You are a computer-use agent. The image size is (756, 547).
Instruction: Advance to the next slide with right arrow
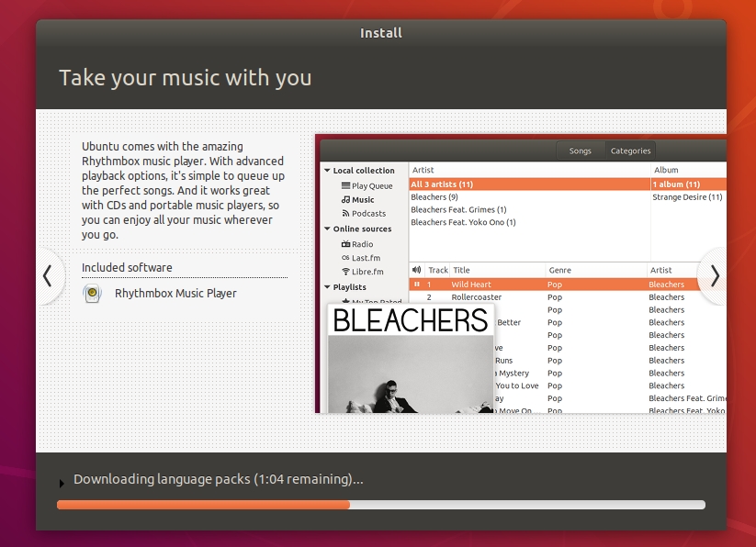714,276
